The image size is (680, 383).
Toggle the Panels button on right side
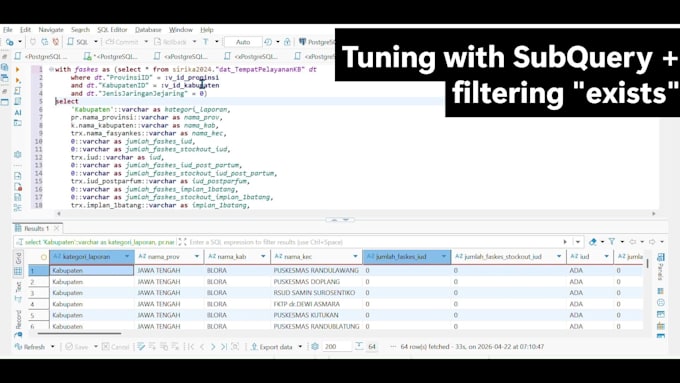(660, 267)
